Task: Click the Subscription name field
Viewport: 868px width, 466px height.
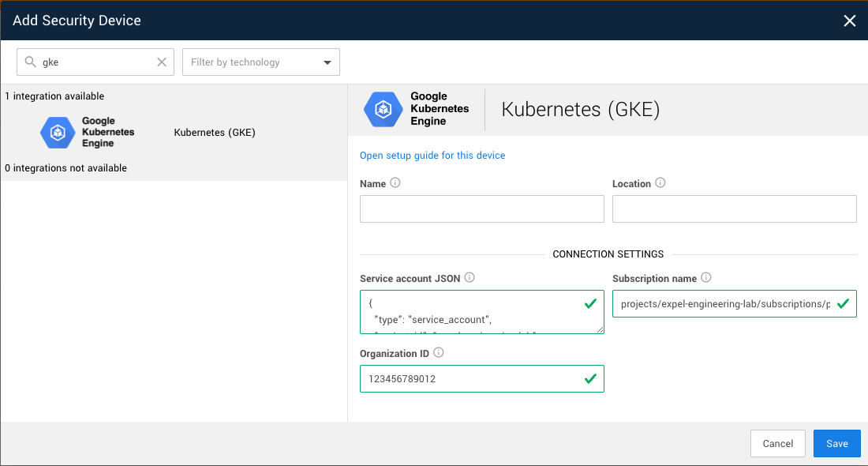Action: tap(734, 303)
